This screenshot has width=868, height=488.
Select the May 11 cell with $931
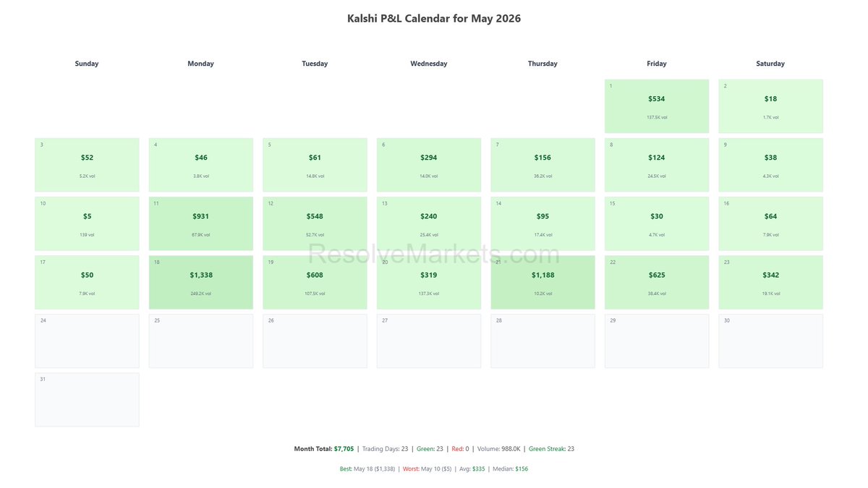pyautogui.click(x=201, y=223)
